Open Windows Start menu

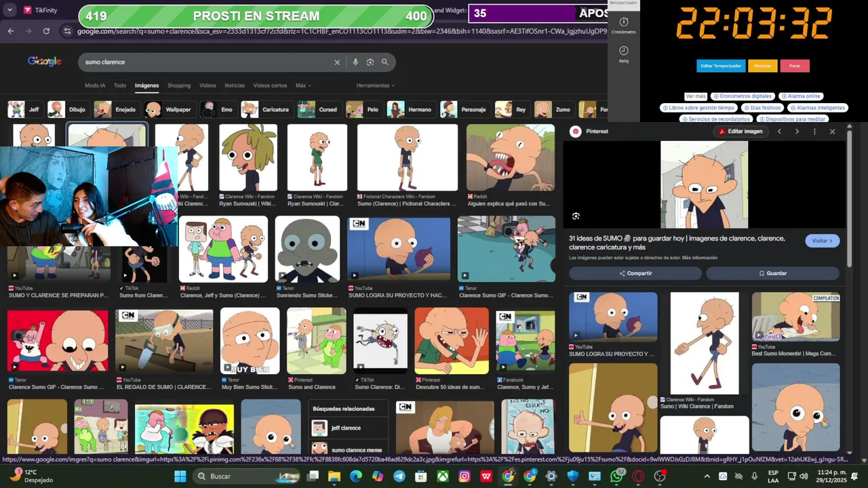[x=180, y=476]
